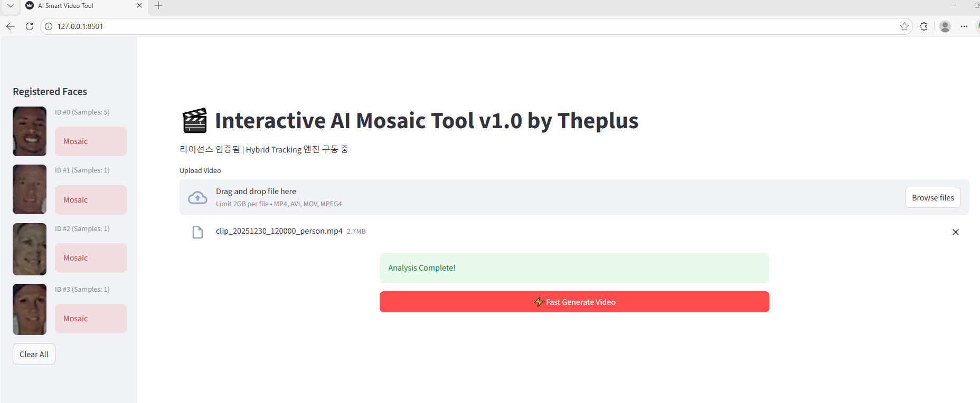Click the 'ID #1 (Samples: 1)' label

[82, 170]
